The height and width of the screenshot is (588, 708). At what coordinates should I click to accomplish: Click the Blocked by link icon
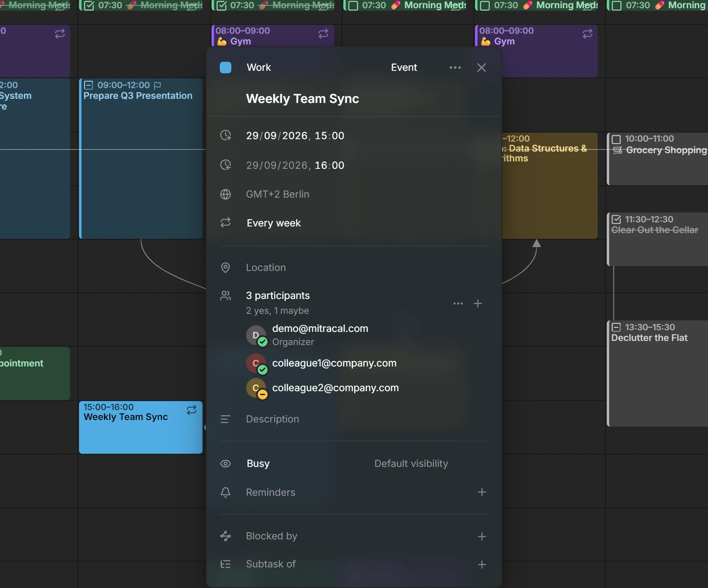tap(226, 536)
